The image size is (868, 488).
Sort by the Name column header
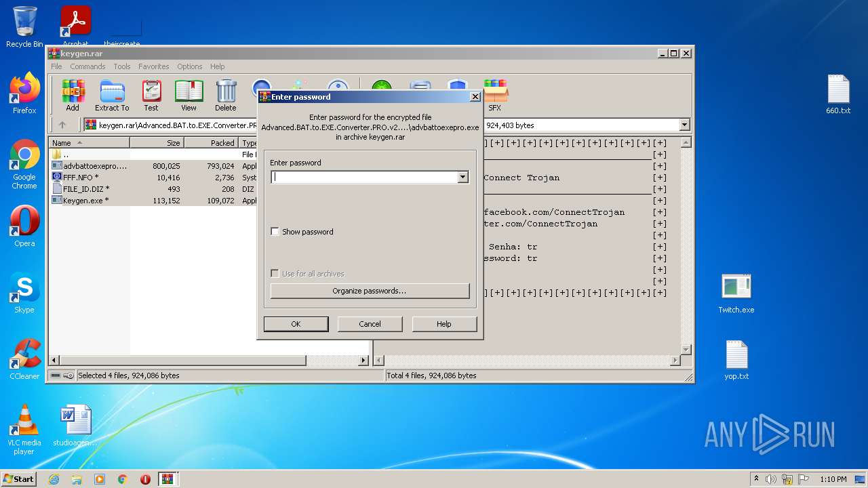[x=90, y=143]
